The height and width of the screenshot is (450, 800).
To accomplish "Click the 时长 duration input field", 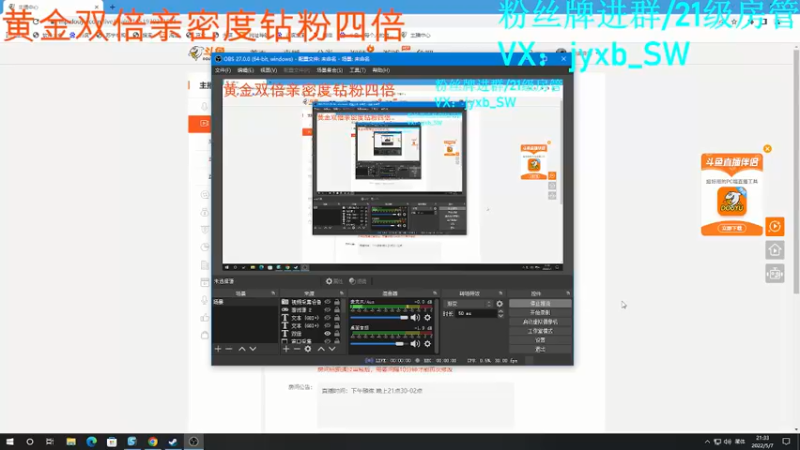I will click(x=476, y=314).
